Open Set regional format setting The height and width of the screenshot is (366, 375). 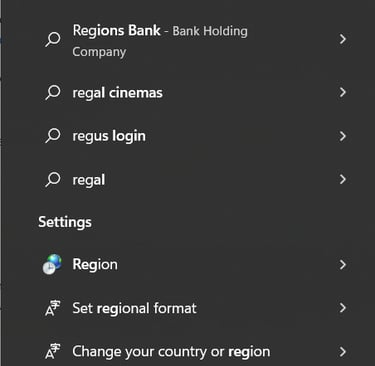(x=195, y=308)
